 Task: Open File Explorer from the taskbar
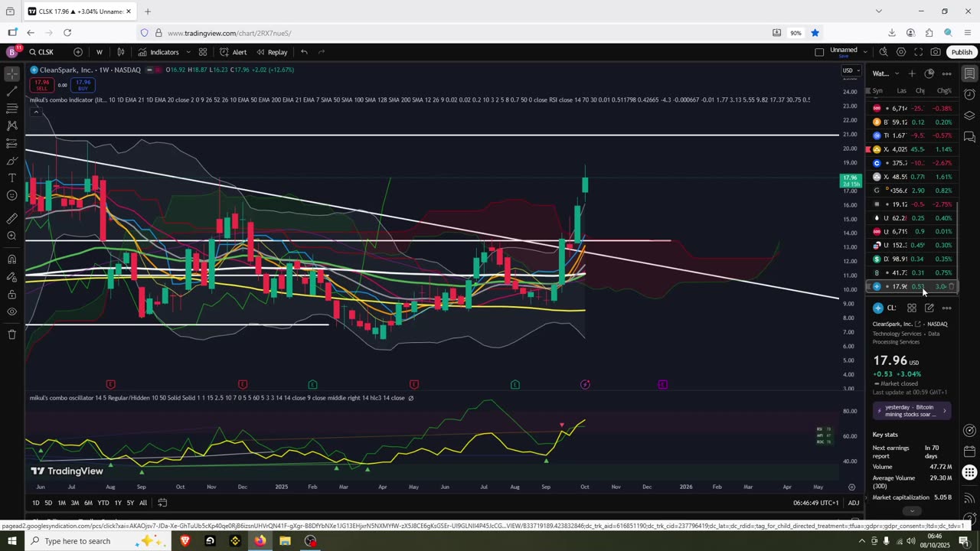pyautogui.click(x=285, y=541)
